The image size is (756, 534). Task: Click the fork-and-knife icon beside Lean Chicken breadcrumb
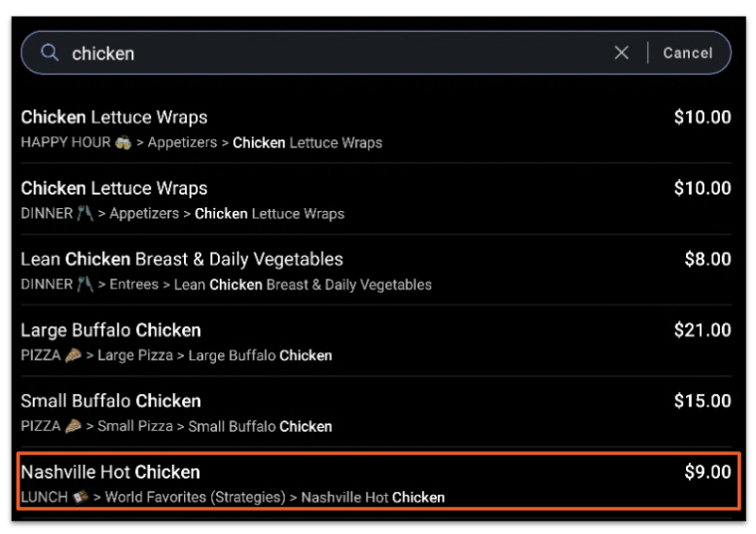[x=85, y=285]
